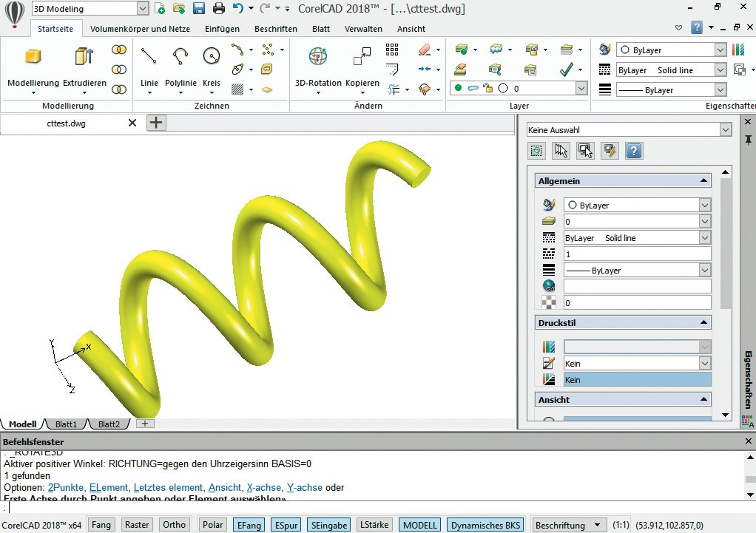This screenshot has height=533, width=756.
Task: Click the line scale field showing 1
Action: tap(636, 254)
